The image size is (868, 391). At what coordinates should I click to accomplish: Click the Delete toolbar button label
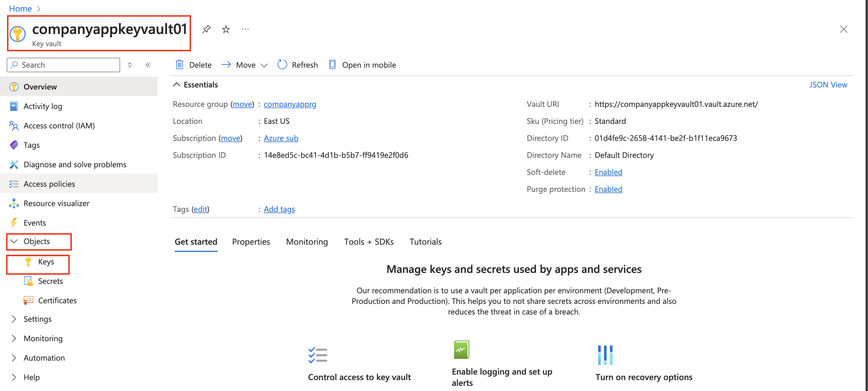click(200, 65)
